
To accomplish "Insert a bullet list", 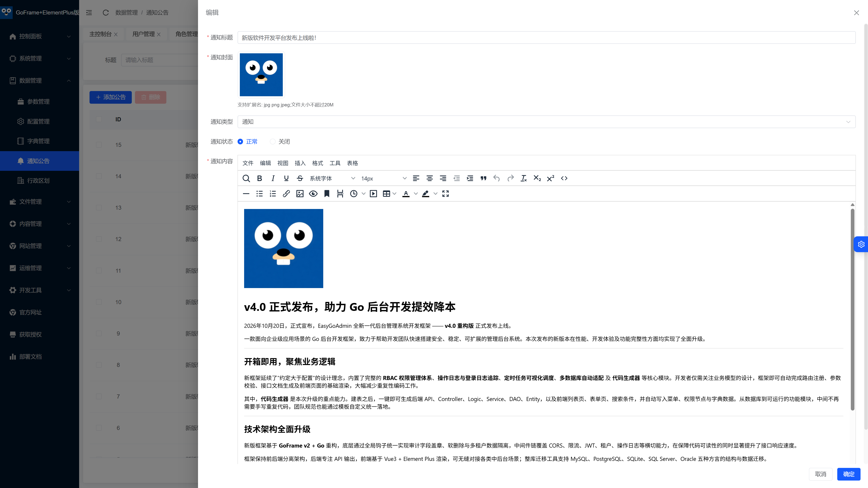I will tap(259, 194).
